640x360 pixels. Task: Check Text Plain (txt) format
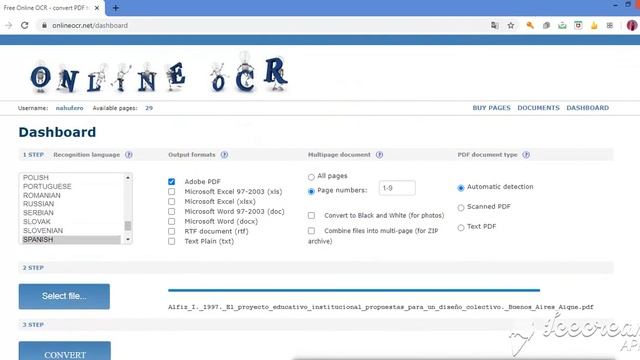(x=171, y=241)
